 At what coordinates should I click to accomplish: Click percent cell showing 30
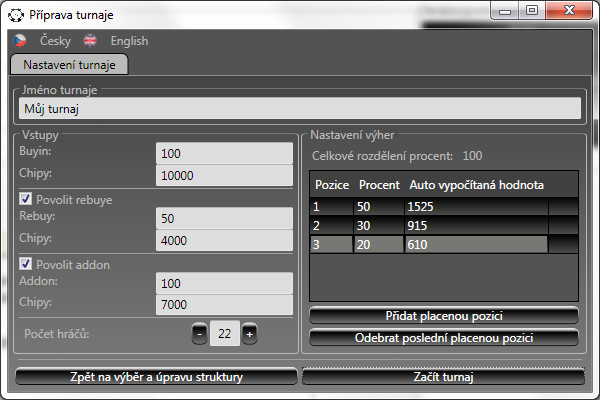tap(379, 225)
